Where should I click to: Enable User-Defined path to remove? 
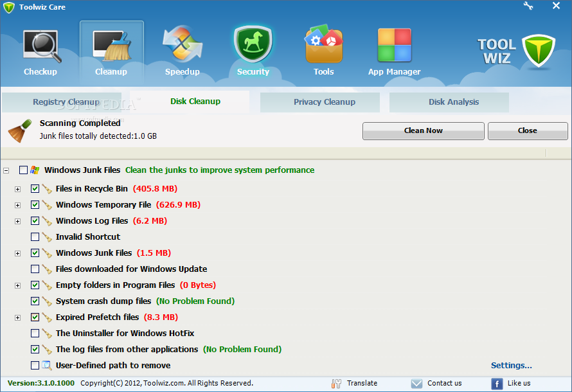coord(35,365)
